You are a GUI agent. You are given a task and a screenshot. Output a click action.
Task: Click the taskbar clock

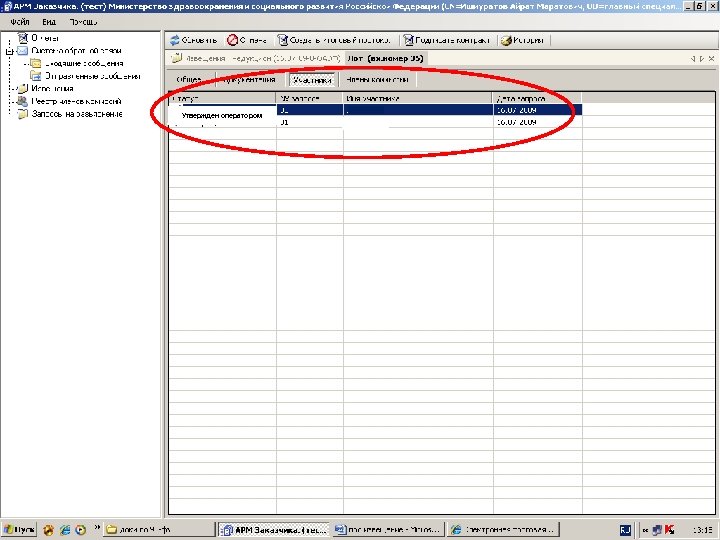[x=702, y=530]
